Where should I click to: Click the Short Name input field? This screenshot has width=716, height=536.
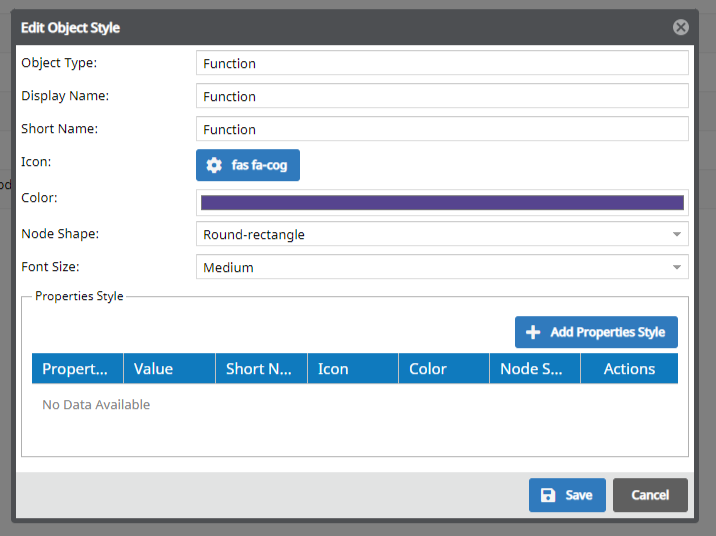(442, 129)
